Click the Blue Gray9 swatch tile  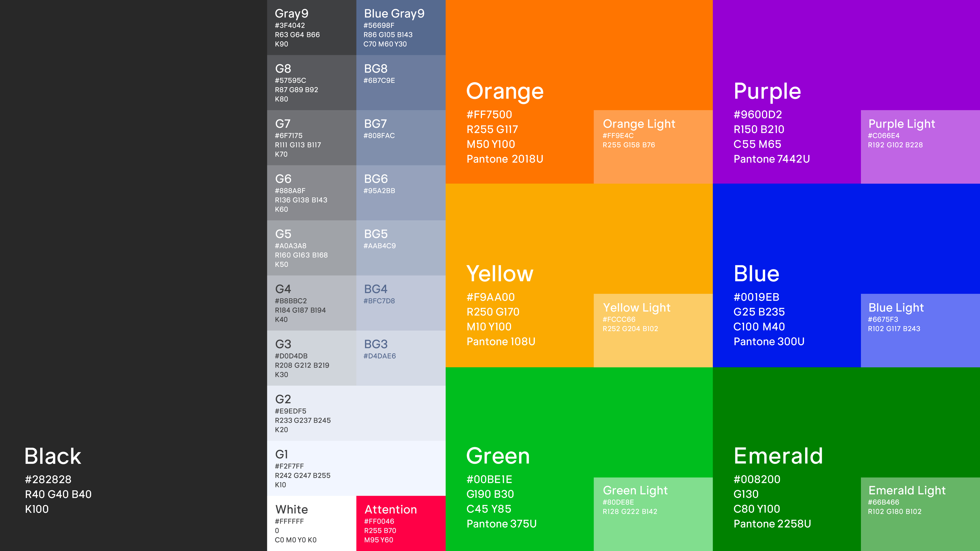click(401, 28)
